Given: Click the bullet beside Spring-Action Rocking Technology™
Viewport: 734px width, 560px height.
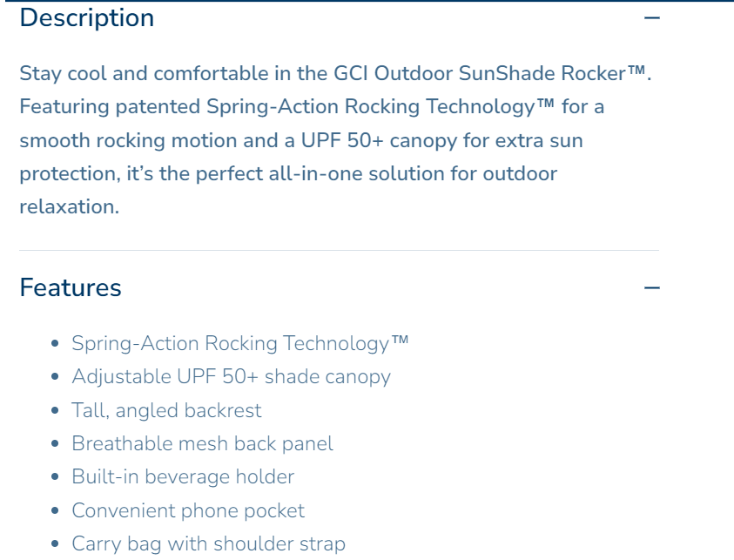Looking at the screenshot, I should click(x=56, y=344).
